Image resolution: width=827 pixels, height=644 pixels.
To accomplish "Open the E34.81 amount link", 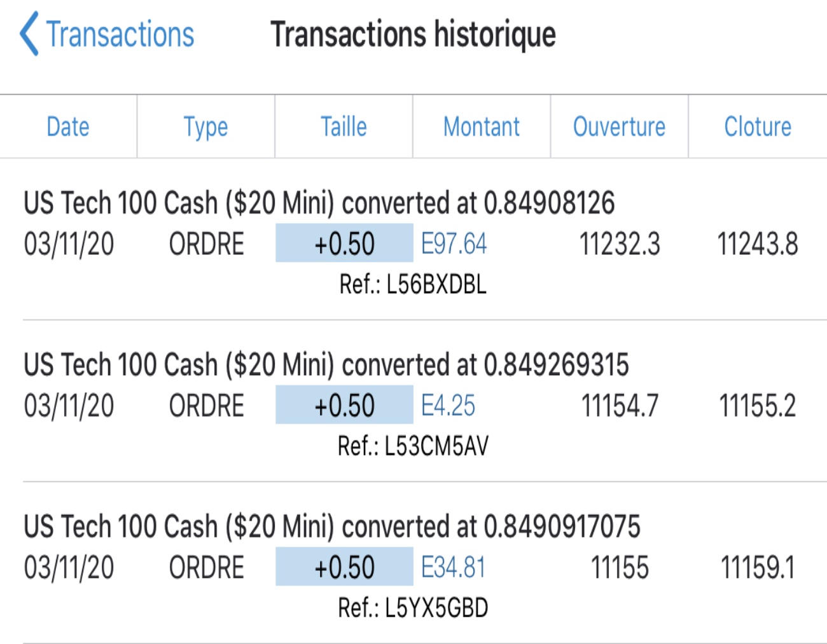I will pyautogui.click(x=454, y=568).
